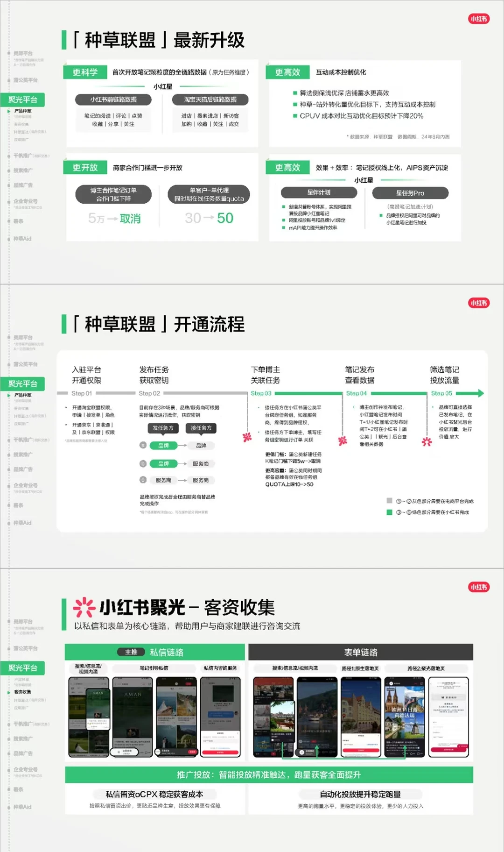Click the 小红书 logo on the 客资收集 slide
This screenshot has width=504, height=852.
tap(478, 587)
